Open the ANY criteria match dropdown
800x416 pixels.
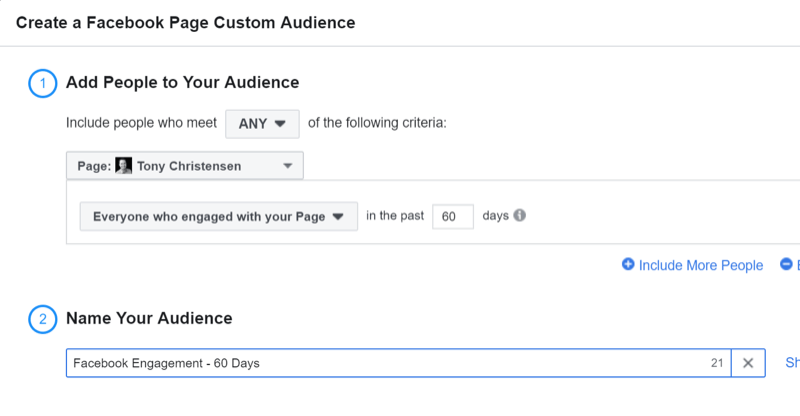point(262,124)
